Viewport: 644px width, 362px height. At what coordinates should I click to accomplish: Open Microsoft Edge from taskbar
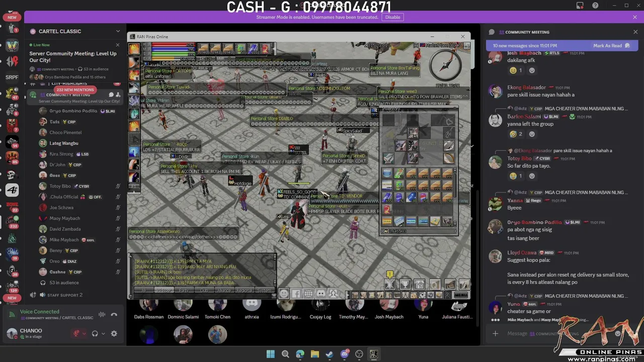pyautogui.click(x=300, y=354)
